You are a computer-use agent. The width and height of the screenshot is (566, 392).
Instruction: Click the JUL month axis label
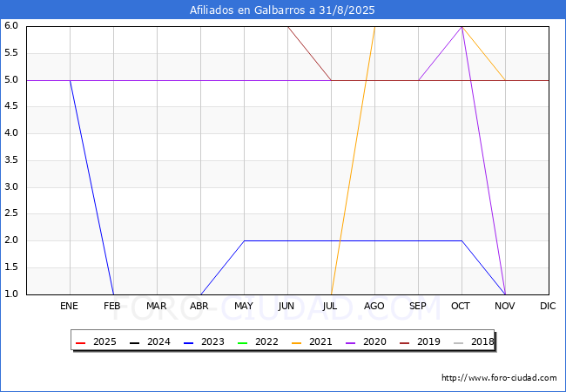330,306
